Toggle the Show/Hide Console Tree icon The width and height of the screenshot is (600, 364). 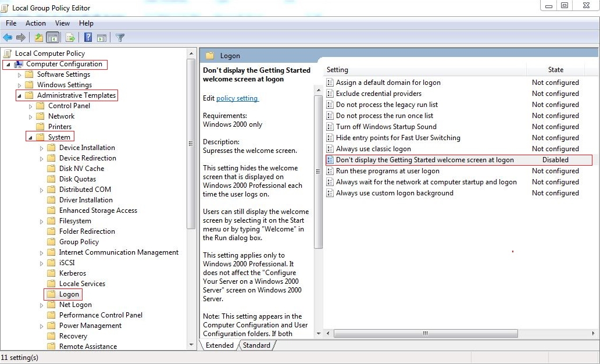[52, 37]
